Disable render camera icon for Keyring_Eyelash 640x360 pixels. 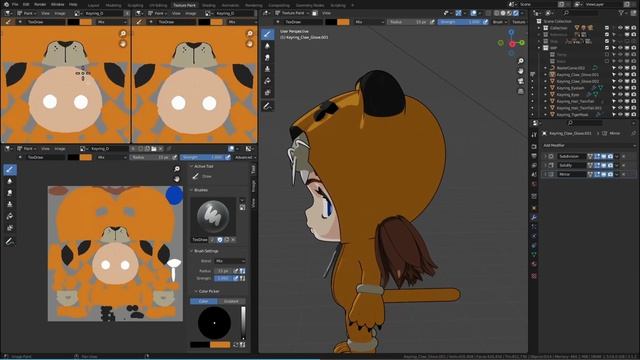[633, 88]
